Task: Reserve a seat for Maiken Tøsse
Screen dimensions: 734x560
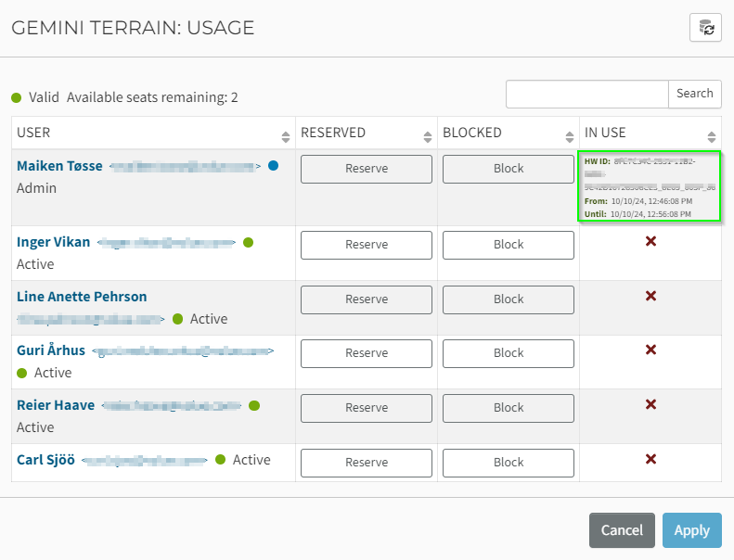Action: pyautogui.click(x=367, y=169)
